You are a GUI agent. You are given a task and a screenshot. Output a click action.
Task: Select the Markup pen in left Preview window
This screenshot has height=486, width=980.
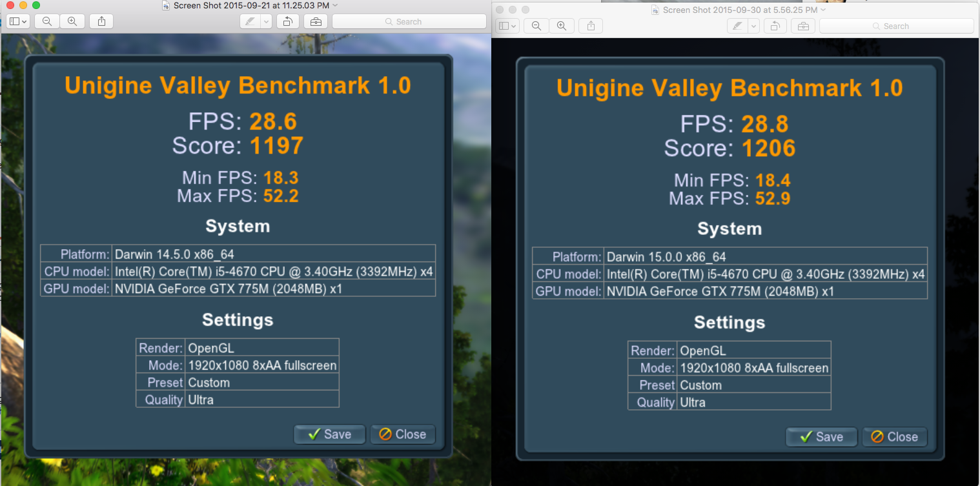tap(250, 21)
